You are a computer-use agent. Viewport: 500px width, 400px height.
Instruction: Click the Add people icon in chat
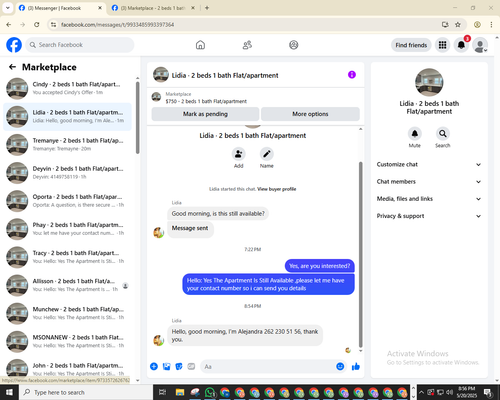pos(239,154)
